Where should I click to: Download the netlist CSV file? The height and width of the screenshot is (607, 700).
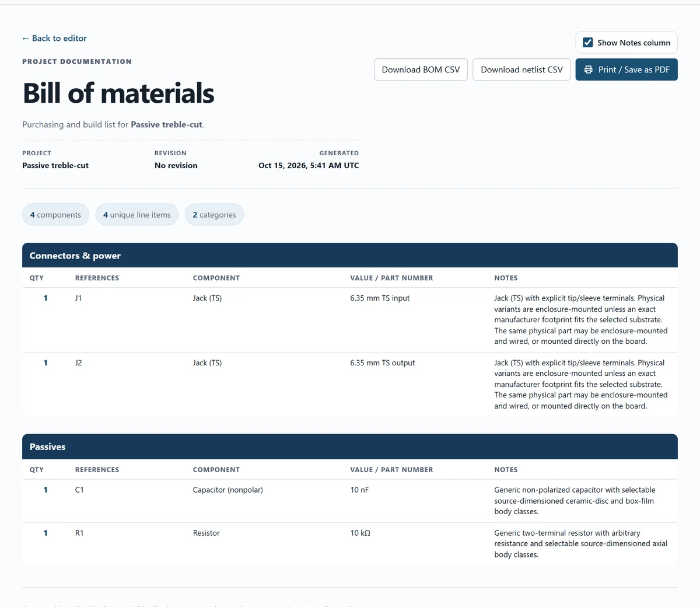(x=521, y=69)
